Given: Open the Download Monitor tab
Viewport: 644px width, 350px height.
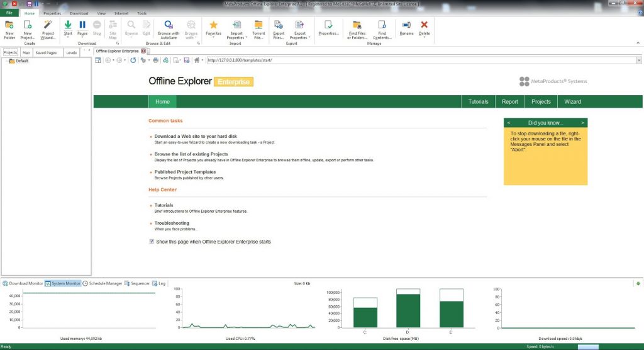Looking at the screenshot, I should [x=23, y=283].
